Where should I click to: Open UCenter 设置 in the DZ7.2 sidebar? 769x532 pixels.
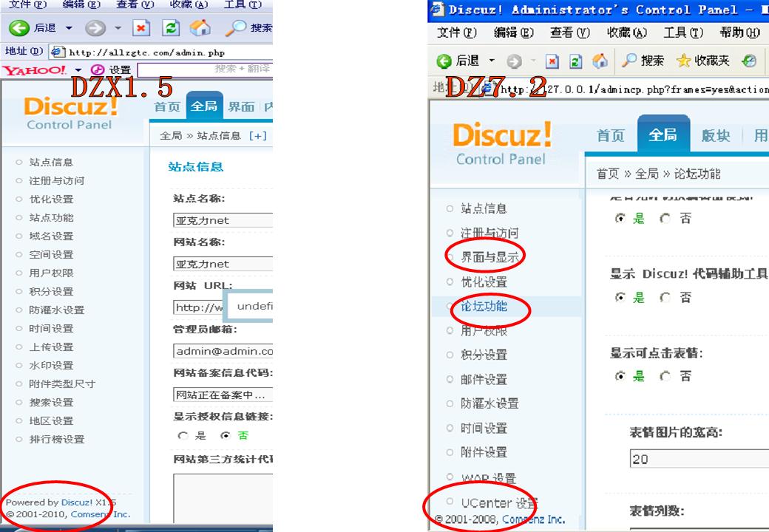coord(499,503)
